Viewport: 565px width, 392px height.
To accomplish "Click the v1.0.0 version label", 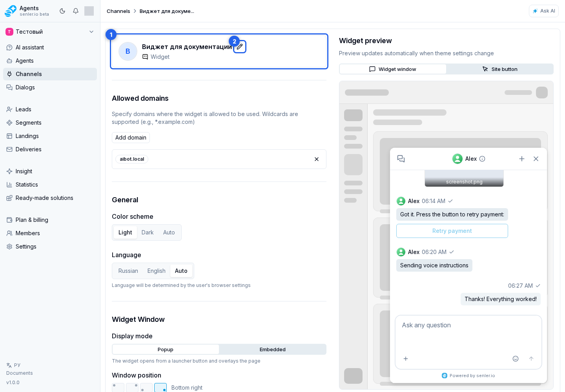I will click(x=13, y=383).
